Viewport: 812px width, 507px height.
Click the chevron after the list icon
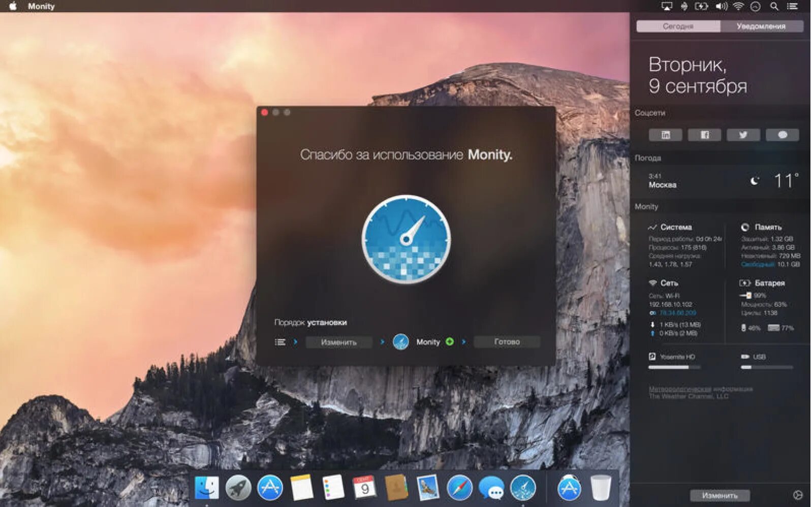295,342
